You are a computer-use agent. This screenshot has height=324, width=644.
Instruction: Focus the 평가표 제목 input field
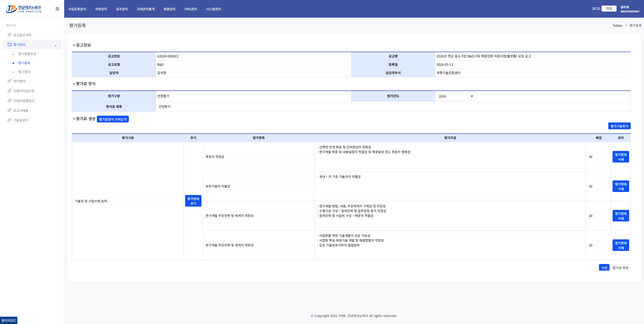393,107
